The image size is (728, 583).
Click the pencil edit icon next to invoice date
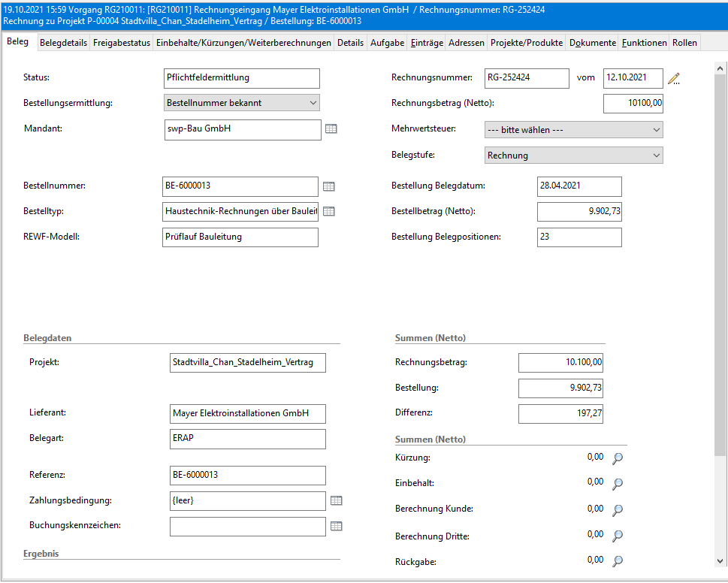674,78
